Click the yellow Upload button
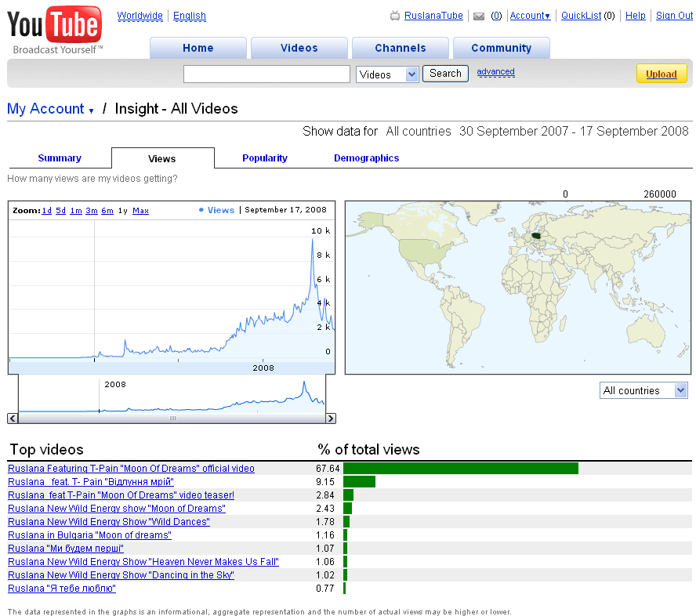The image size is (696, 616). point(662,74)
